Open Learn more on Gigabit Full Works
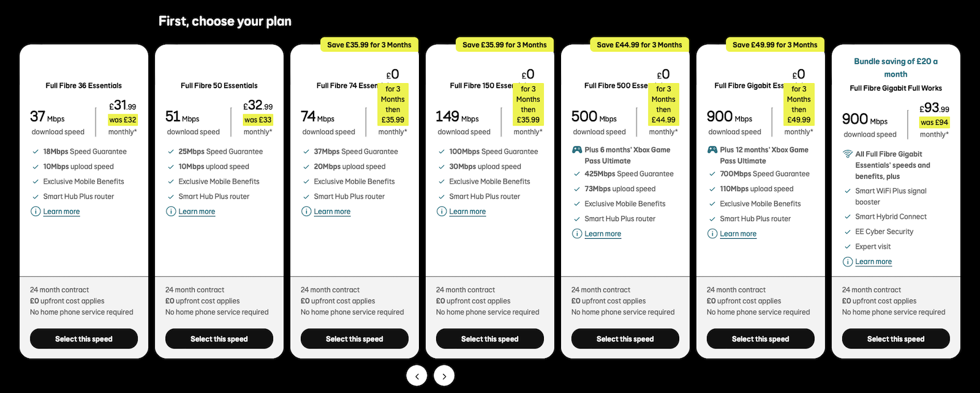 [873, 261]
